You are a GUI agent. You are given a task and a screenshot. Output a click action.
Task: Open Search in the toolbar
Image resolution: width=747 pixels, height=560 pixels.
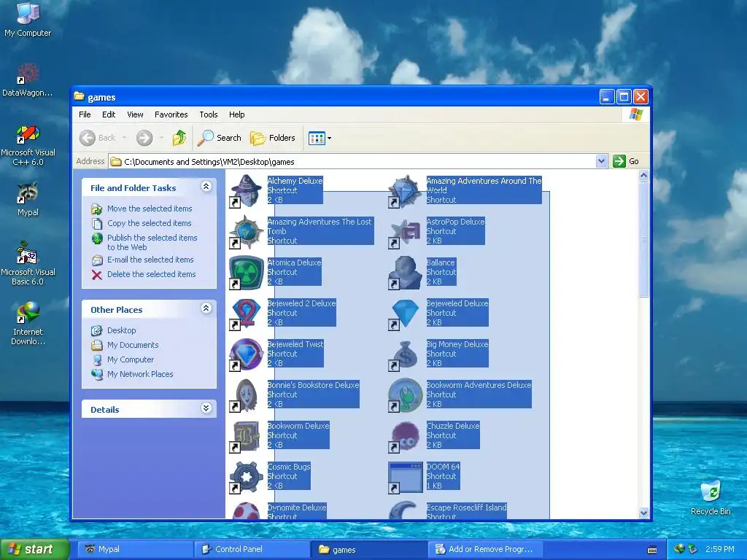click(220, 138)
